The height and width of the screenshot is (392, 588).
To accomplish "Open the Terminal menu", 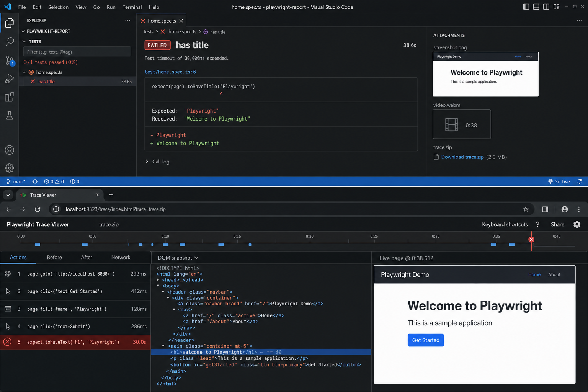I will tap(132, 7).
